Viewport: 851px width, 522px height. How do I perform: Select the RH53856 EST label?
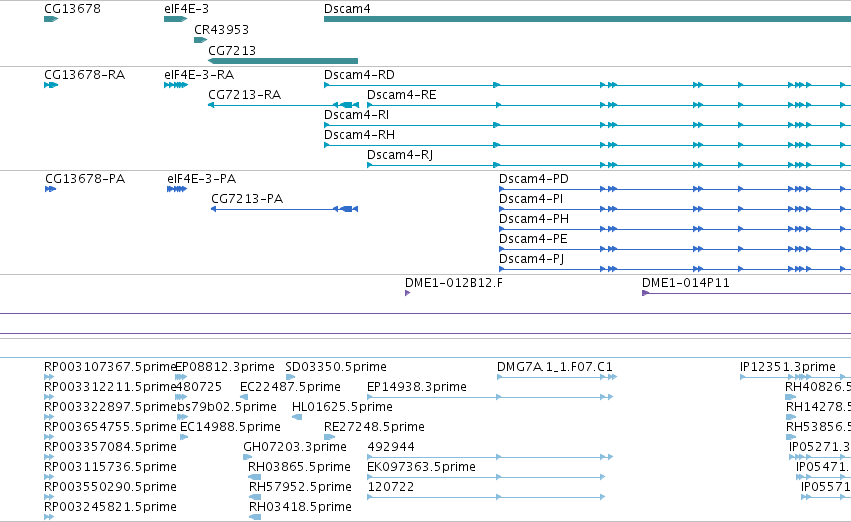[x=818, y=427]
